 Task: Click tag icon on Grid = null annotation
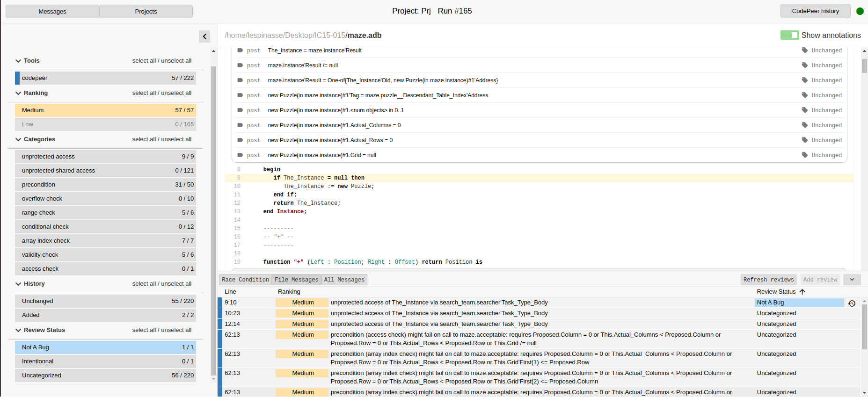point(805,155)
